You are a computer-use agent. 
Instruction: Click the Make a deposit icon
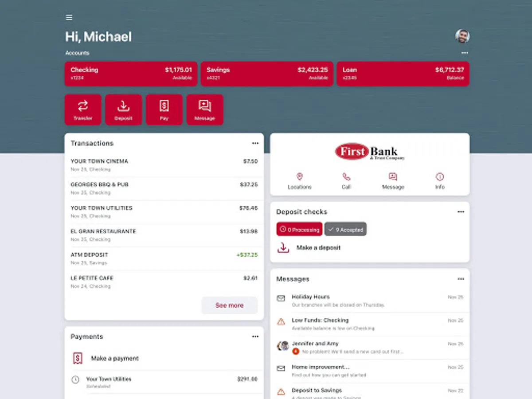[x=283, y=248]
